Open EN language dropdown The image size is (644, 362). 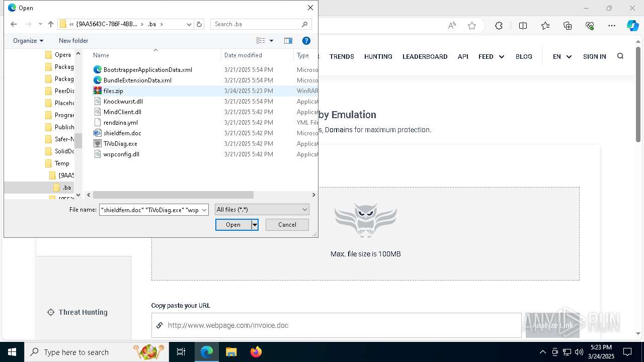(562, 57)
